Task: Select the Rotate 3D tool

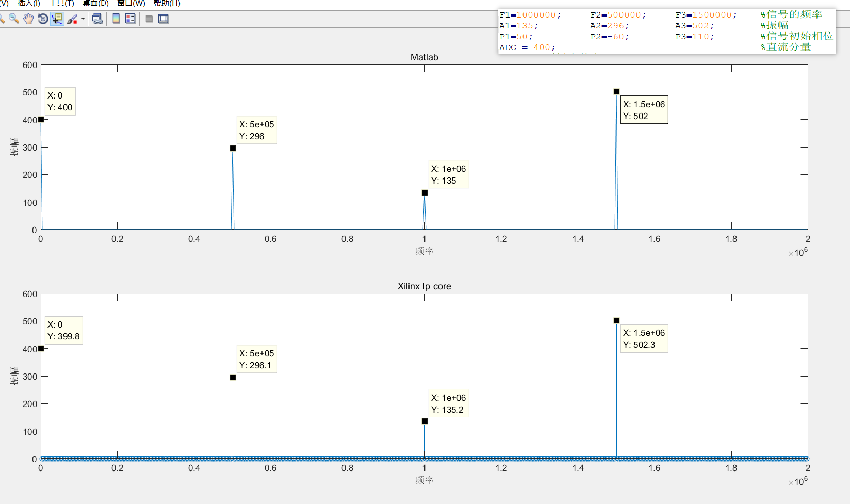Action: (43, 19)
